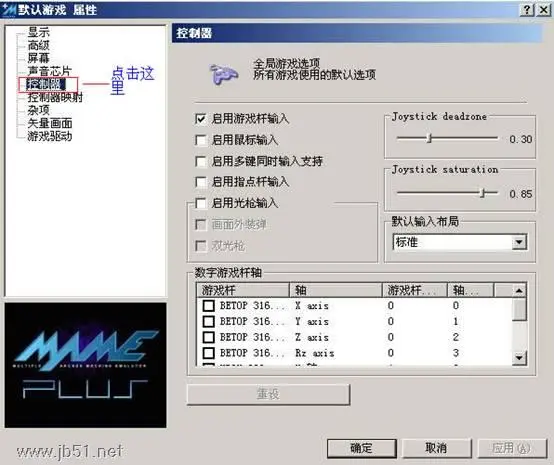Click the MAME Plus logo image

[x=86, y=365]
